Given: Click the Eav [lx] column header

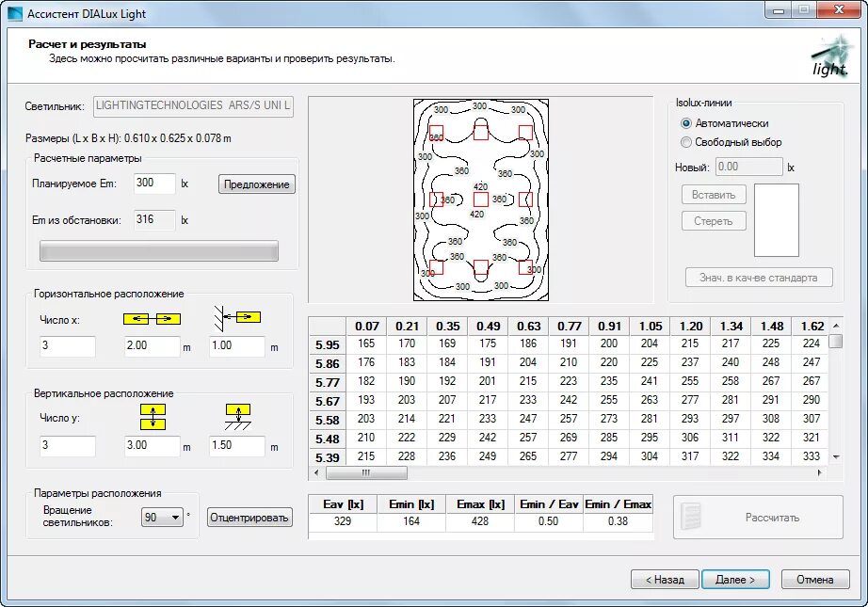Looking at the screenshot, I should pyautogui.click(x=344, y=504).
